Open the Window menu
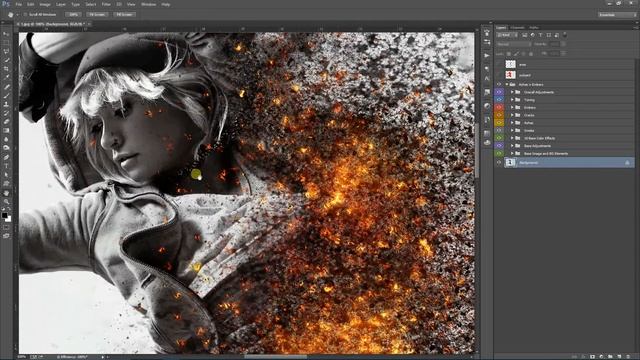This screenshot has height=360, width=640. point(149,4)
